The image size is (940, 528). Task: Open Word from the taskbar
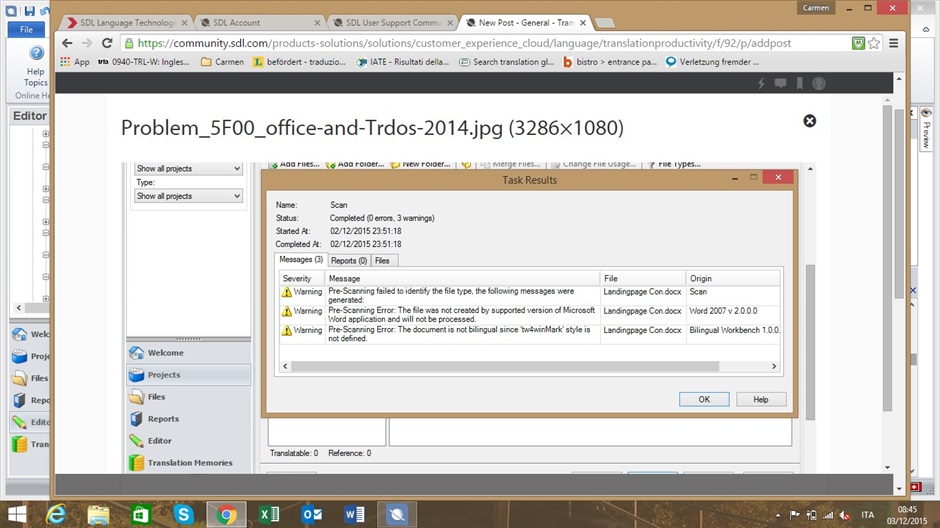(354, 514)
